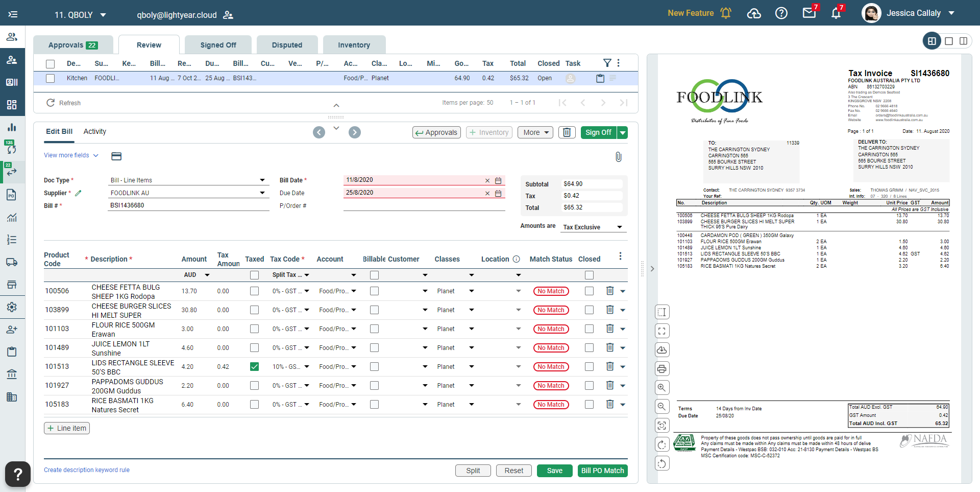
Task: Open the Supplier FOODLINK AU dropdown
Action: click(188, 193)
